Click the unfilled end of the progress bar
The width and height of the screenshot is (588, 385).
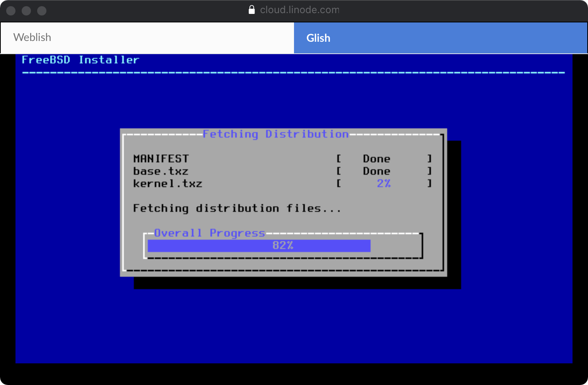point(394,246)
